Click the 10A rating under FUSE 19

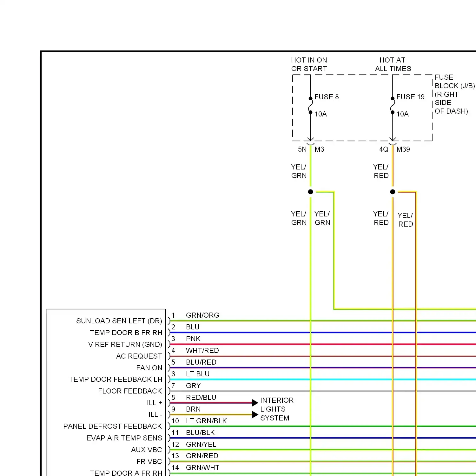(x=402, y=114)
